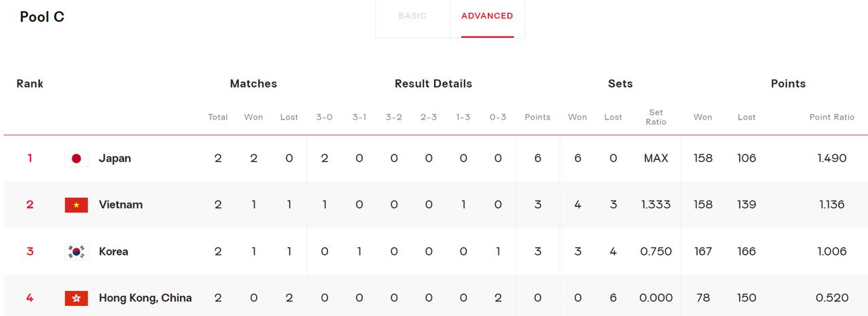The height and width of the screenshot is (316, 868).
Task: Click the Hong Kong, China flag icon
Action: click(76, 298)
